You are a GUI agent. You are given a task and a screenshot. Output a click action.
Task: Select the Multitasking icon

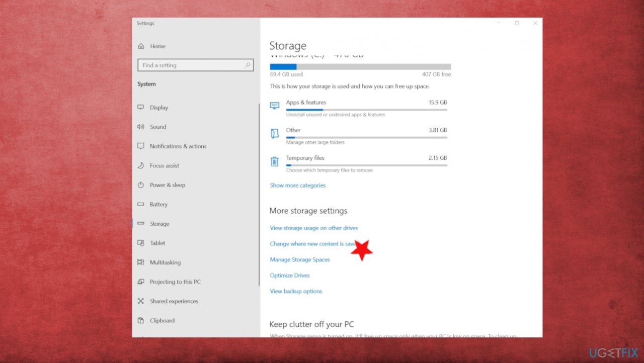(x=141, y=262)
